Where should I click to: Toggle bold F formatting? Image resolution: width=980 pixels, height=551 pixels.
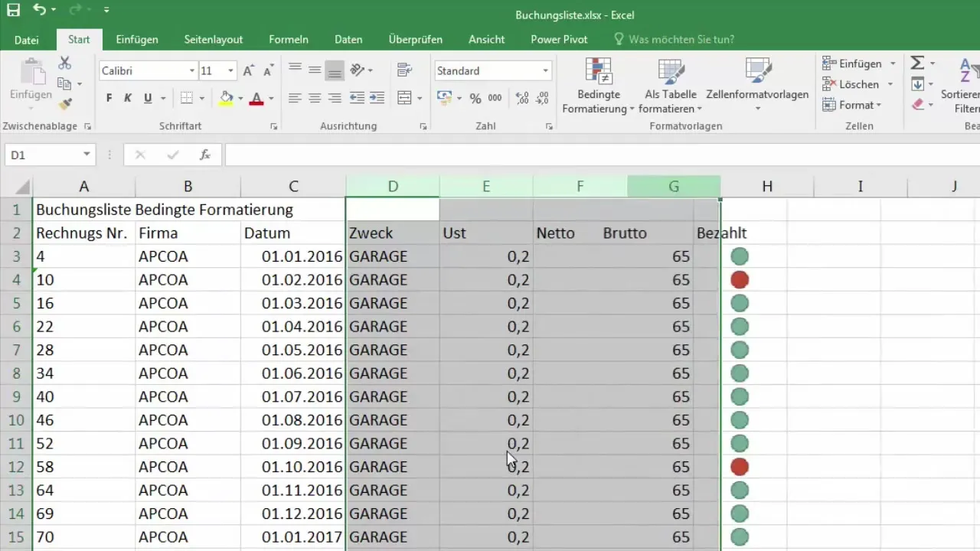[109, 98]
